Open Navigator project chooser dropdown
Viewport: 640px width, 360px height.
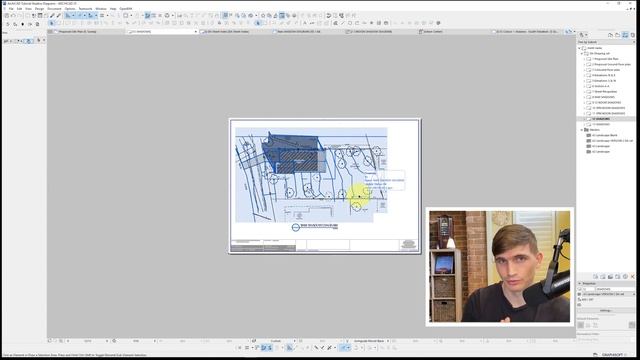point(583,35)
